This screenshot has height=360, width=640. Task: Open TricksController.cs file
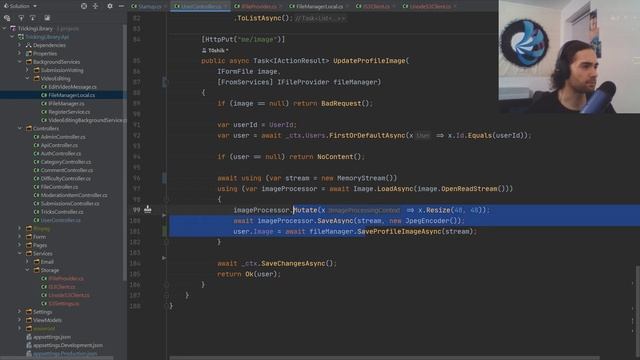tap(62, 212)
